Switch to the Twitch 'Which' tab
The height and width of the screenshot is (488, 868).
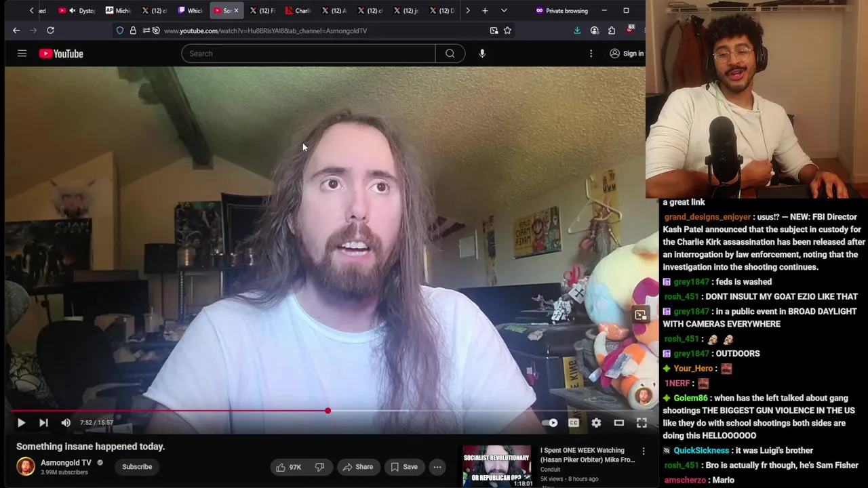point(191,11)
